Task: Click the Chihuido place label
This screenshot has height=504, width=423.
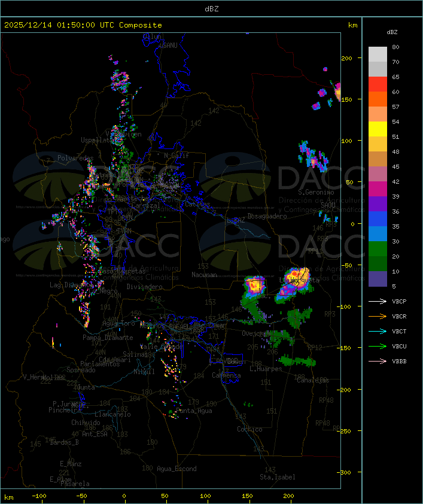Action: 86,423
